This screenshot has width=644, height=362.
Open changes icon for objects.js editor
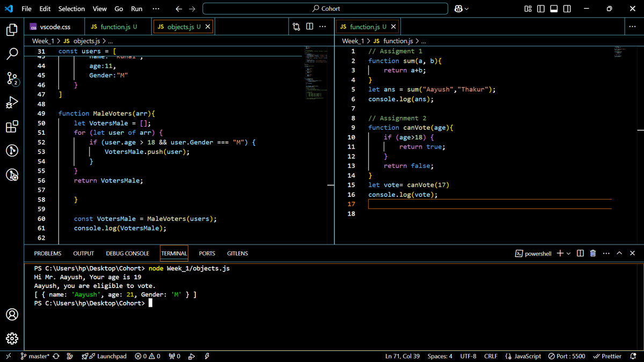296,27
